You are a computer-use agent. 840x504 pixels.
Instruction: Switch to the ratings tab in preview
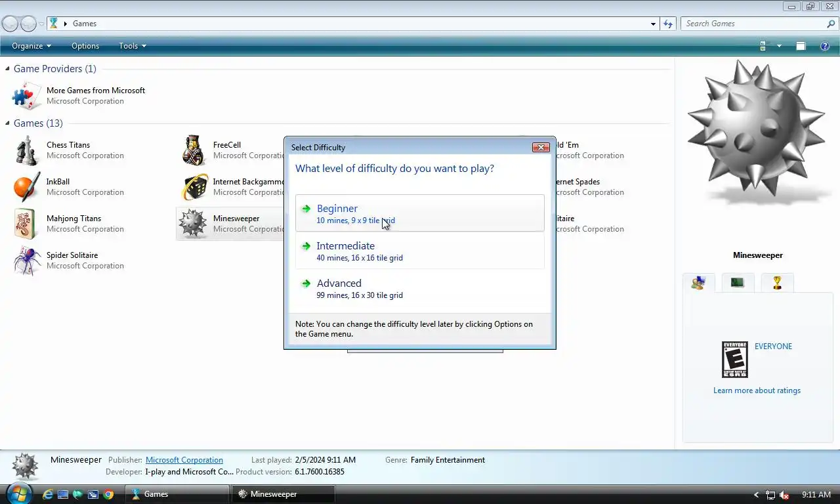(x=698, y=283)
